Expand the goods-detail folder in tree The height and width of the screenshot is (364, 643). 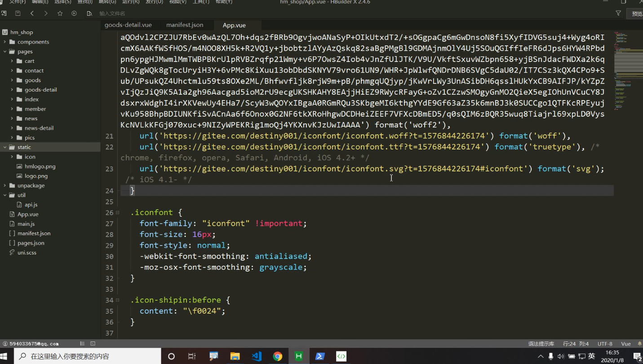click(x=12, y=90)
